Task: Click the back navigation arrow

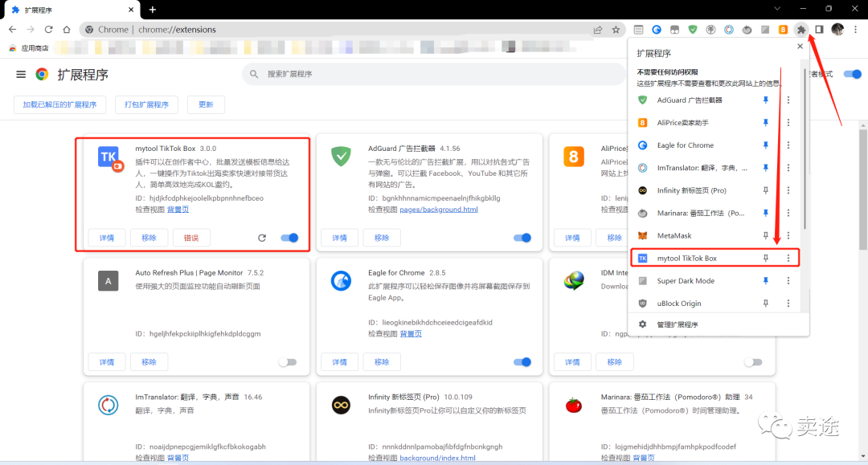Action: point(13,30)
